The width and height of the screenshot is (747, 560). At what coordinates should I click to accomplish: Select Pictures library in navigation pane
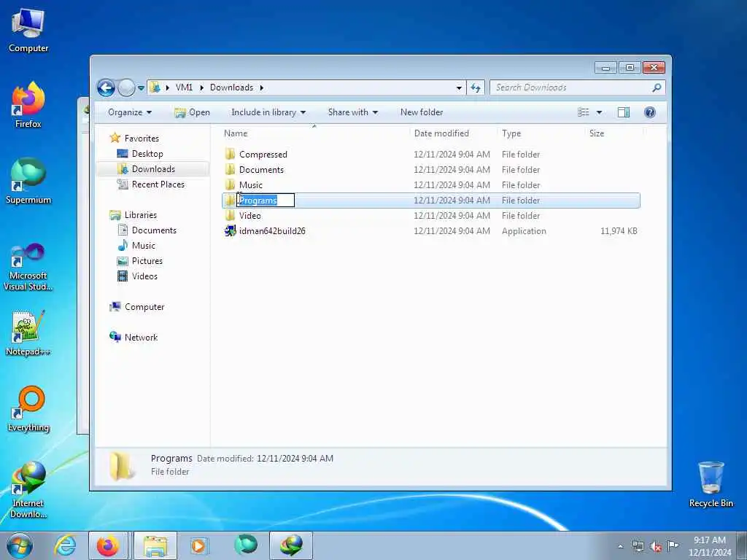pos(147,261)
